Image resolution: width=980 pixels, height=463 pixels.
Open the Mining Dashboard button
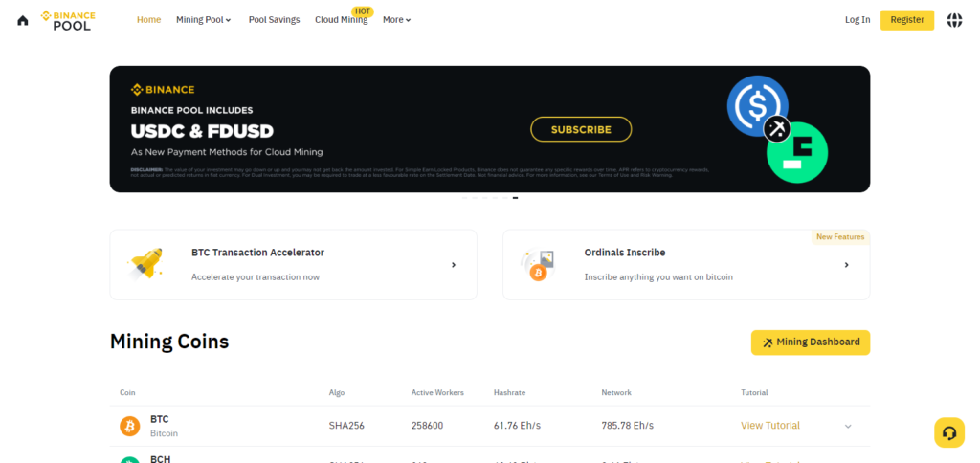811,342
